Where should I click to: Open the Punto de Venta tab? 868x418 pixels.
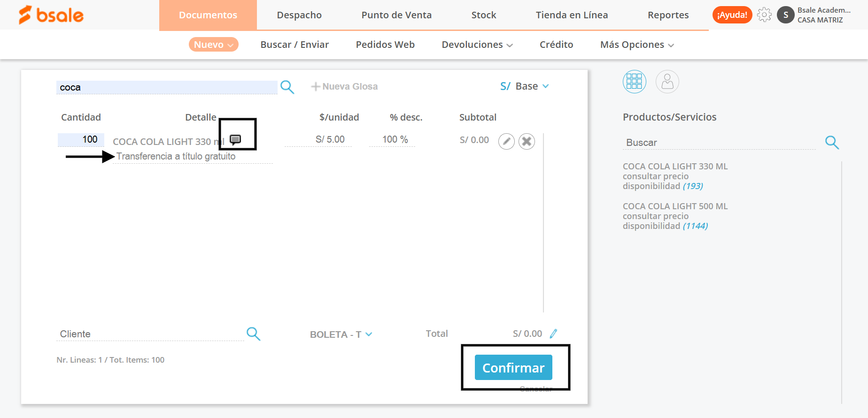396,15
